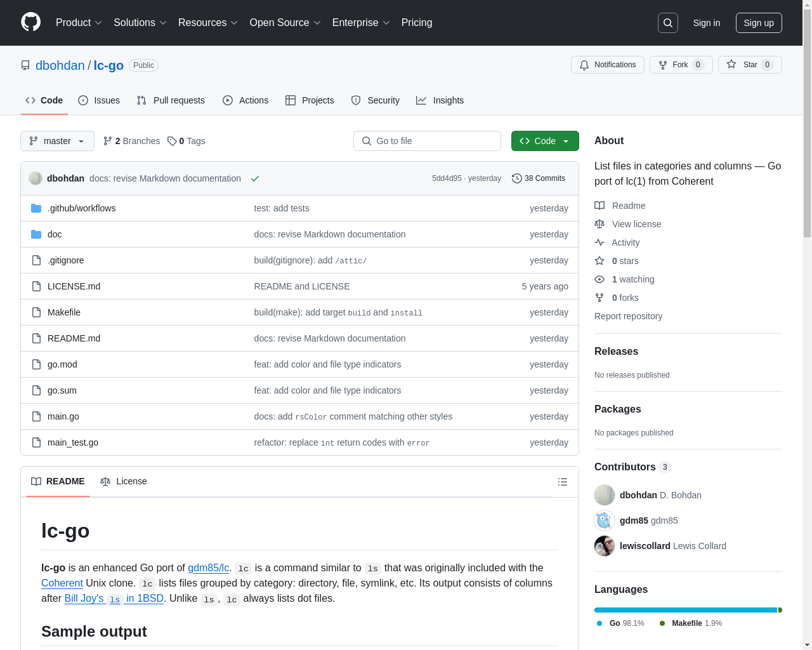View 0 Tags
This screenshot has height=650, width=812.
pyautogui.click(x=187, y=141)
